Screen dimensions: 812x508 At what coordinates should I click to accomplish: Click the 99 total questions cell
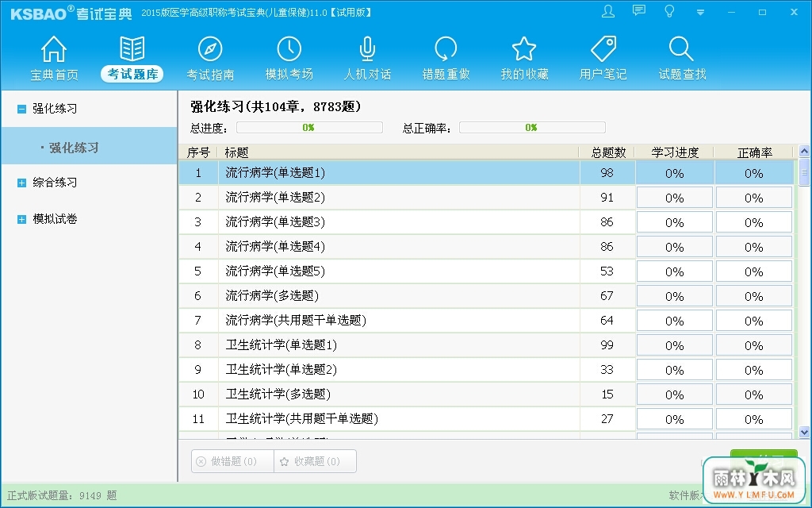coord(607,345)
